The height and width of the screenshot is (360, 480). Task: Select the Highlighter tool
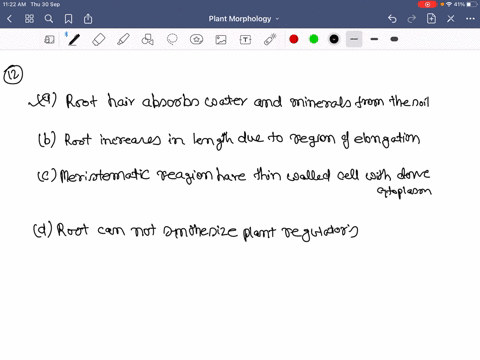click(x=123, y=40)
